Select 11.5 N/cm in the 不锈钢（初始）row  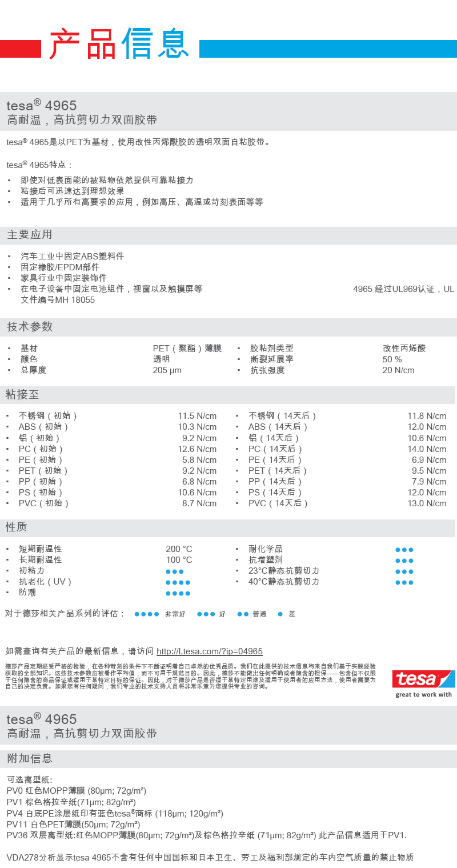point(197,415)
